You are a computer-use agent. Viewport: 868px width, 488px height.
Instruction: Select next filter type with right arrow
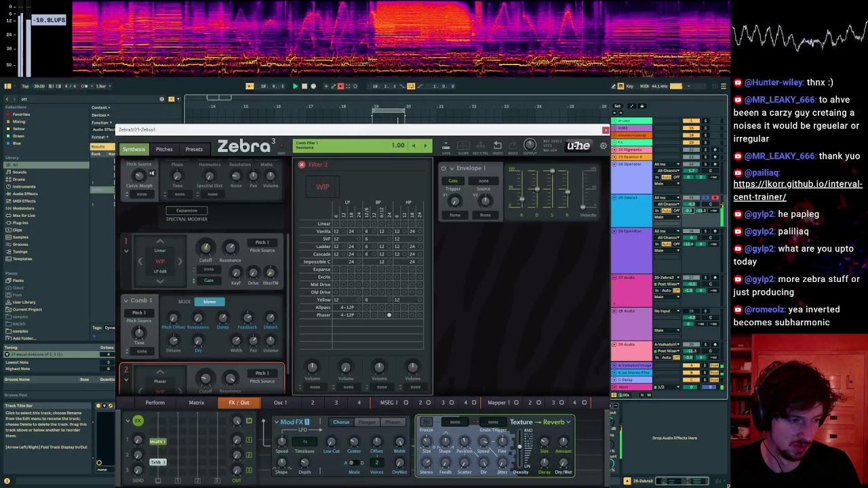(180, 261)
